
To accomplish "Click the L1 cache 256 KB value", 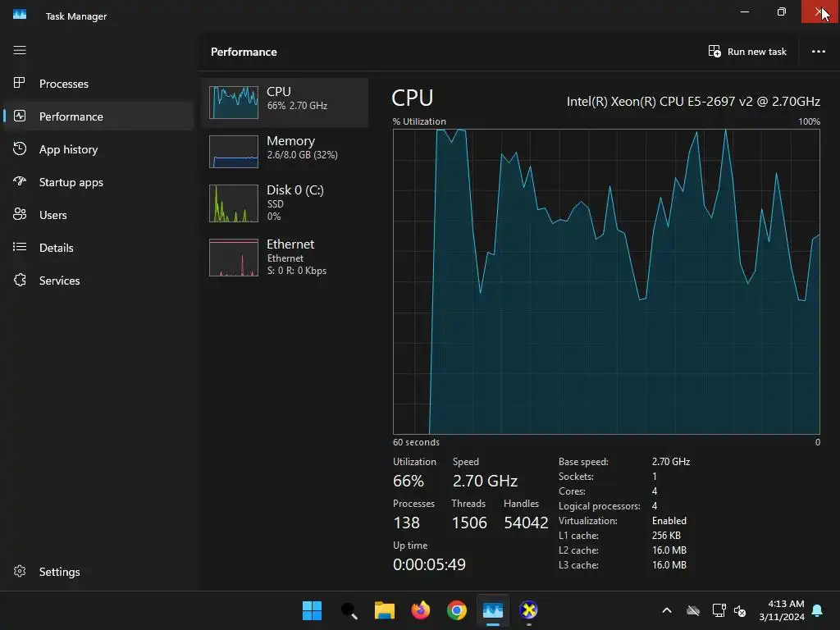I will tap(666, 535).
